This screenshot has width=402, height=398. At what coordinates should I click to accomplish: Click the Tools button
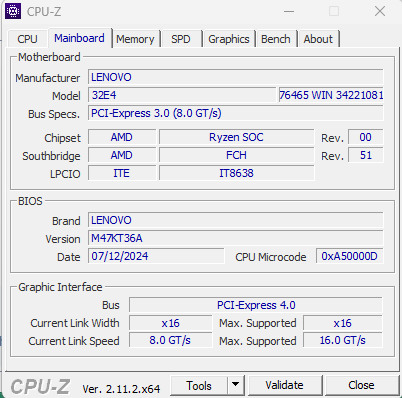click(x=199, y=386)
